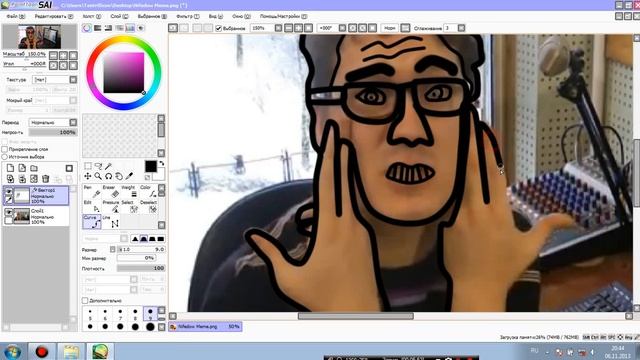
Task: Choose the vector Color tool
Action: [149, 191]
